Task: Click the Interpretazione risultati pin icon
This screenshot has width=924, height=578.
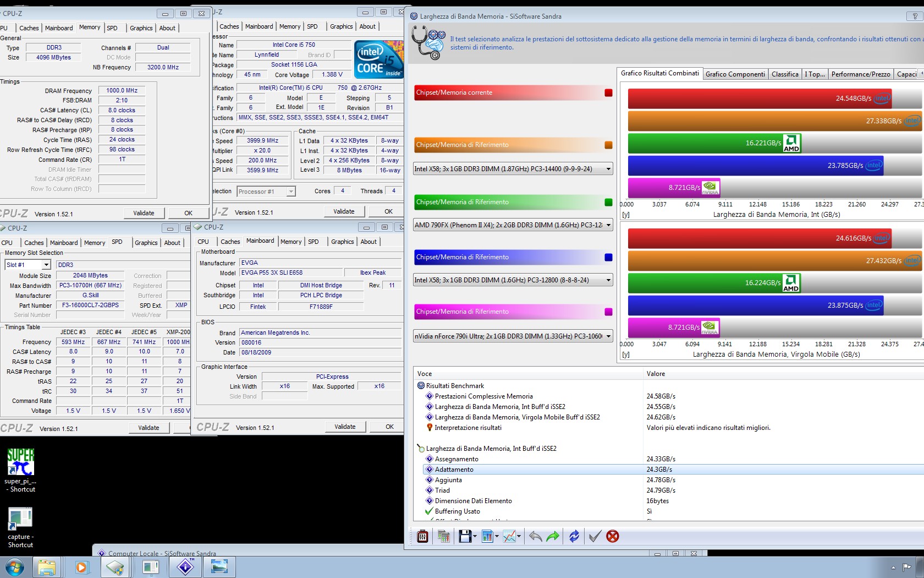Action: click(430, 428)
